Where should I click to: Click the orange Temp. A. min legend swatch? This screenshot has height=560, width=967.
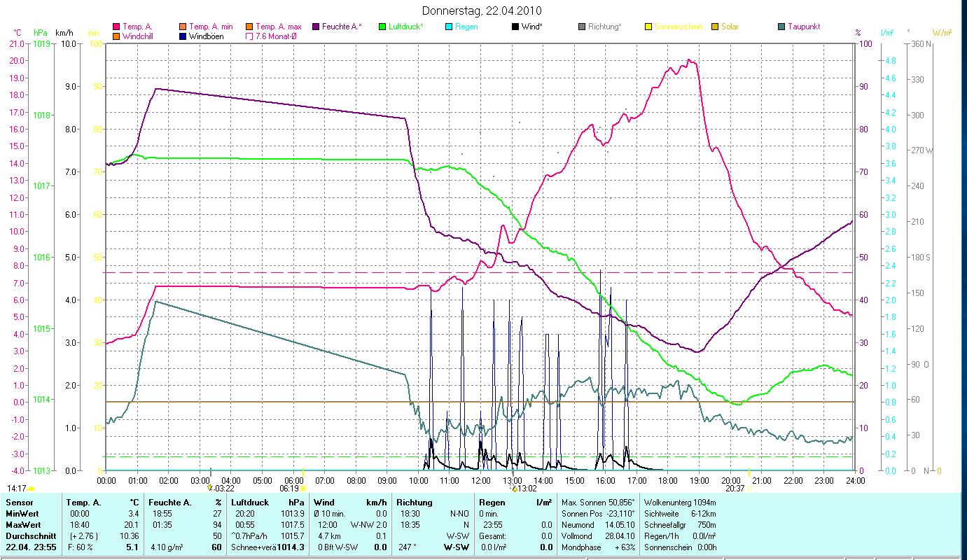coord(183,27)
